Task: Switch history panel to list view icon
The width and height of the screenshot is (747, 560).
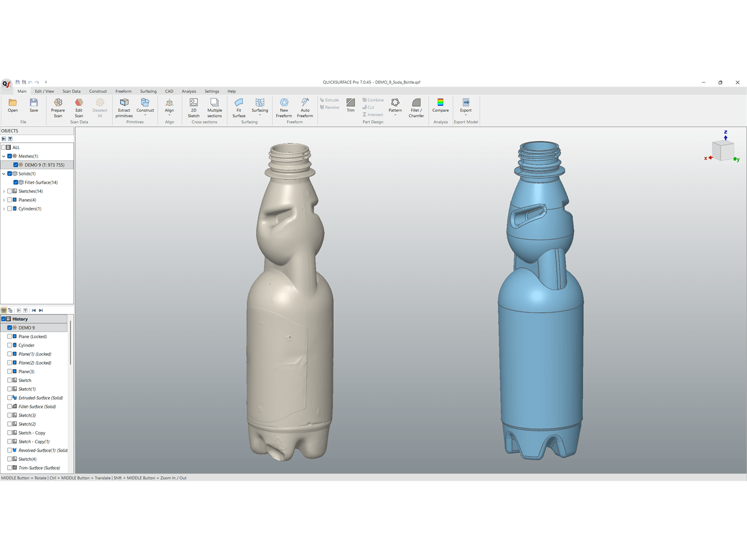Action: pyautogui.click(x=4, y=310)
